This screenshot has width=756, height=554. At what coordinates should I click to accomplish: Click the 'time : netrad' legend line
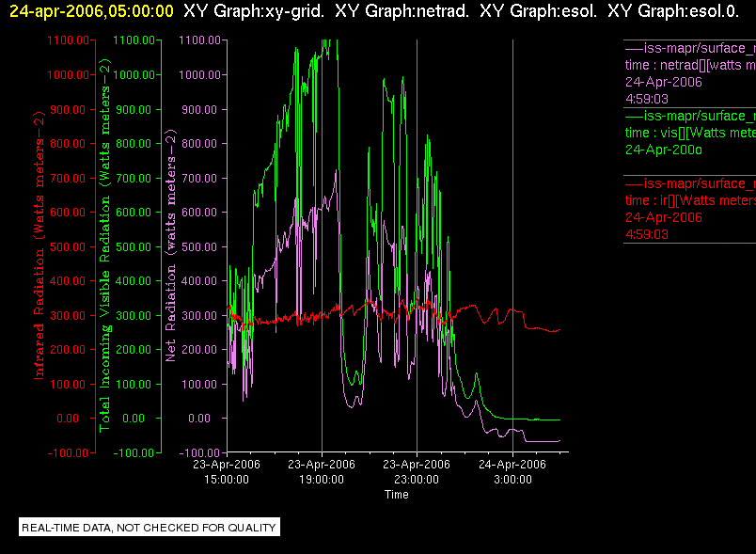[x=690, y=65]
